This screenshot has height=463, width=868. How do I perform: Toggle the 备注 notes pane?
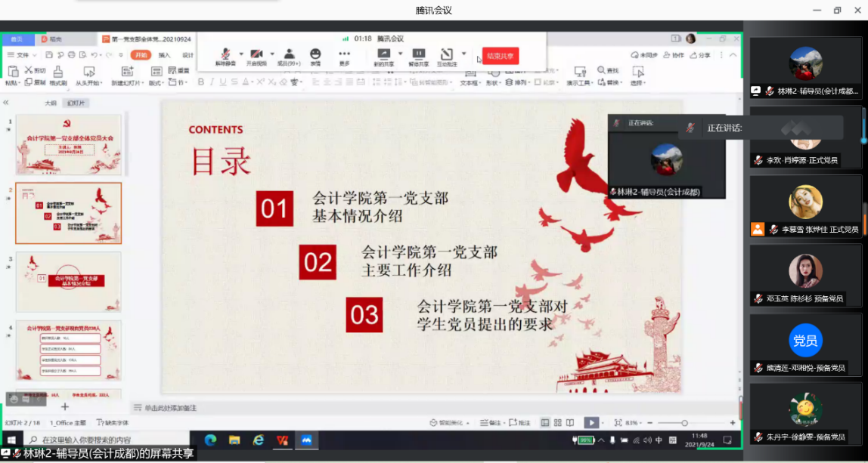(491, 423)
